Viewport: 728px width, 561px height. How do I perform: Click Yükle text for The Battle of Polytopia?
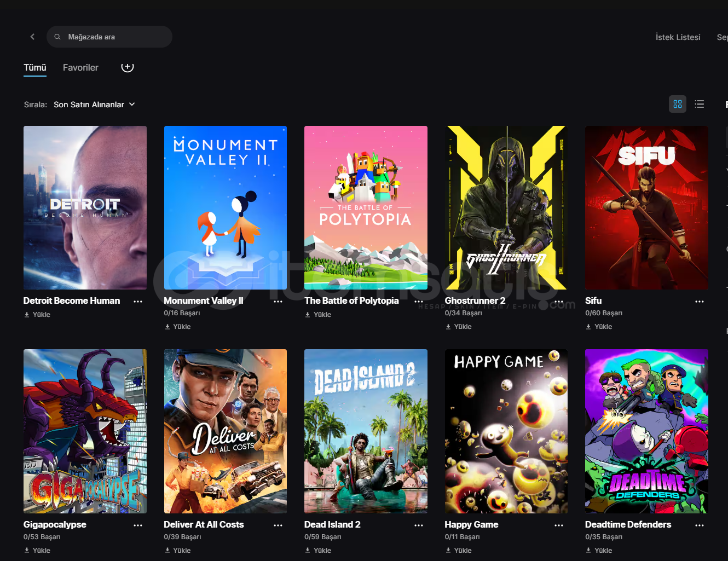coord(322,315)
